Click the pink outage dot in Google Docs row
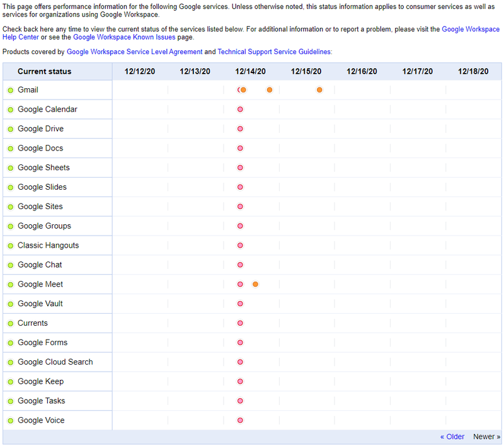Viewport: 504px width, 446px height. pos(240,149)
